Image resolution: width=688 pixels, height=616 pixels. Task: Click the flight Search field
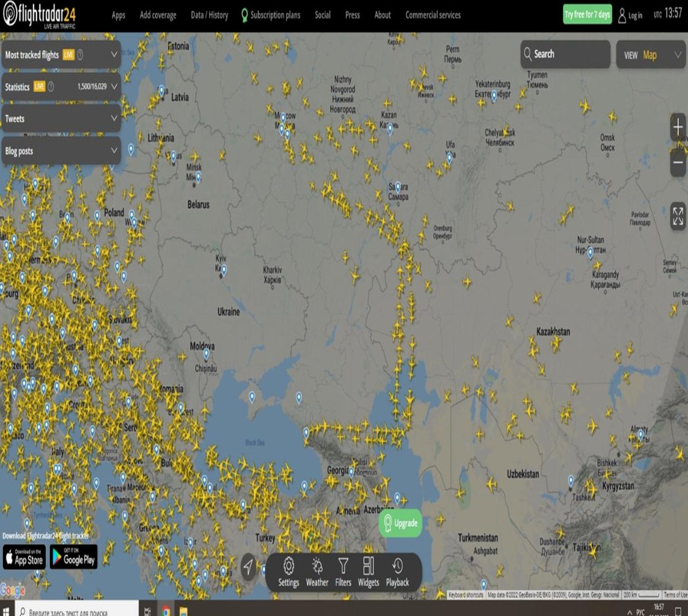coord(565,54)
